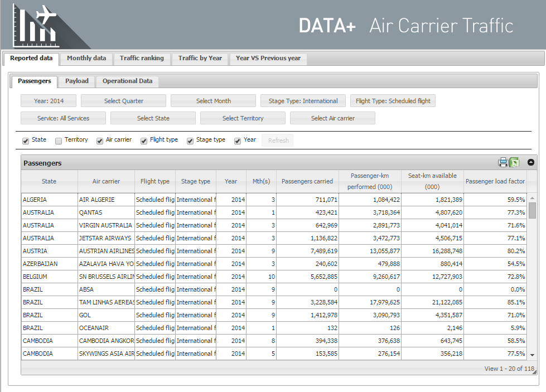The width and height of the screenshot is (546, 392).
Task: Select the ABSA carrier cell
Action: coord(106,289)
